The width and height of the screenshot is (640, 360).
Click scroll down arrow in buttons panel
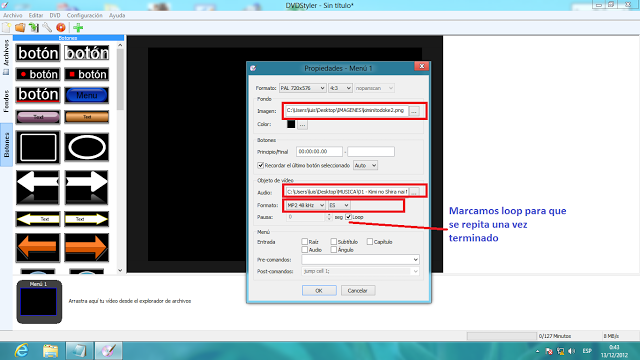click(120, 270)
